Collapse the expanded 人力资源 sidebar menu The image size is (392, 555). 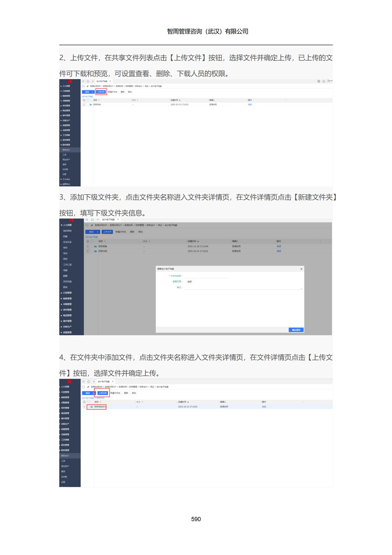pyautogui.click(x=66, y=225)
